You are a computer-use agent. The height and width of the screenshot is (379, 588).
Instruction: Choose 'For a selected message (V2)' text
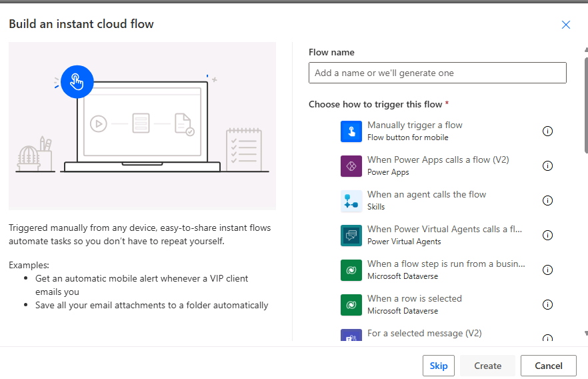(425, 333)
